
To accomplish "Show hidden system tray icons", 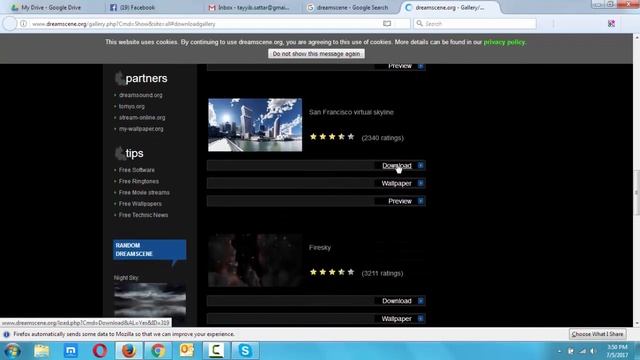I will point(559,351).
